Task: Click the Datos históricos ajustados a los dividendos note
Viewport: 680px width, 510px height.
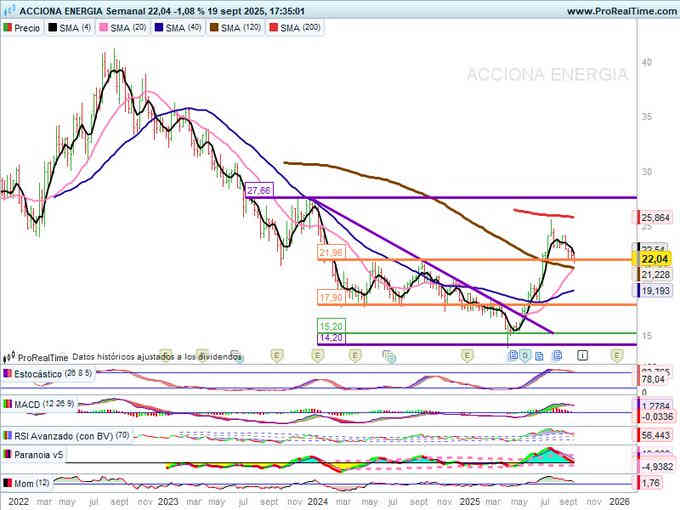Action: (x=156, y=357)
